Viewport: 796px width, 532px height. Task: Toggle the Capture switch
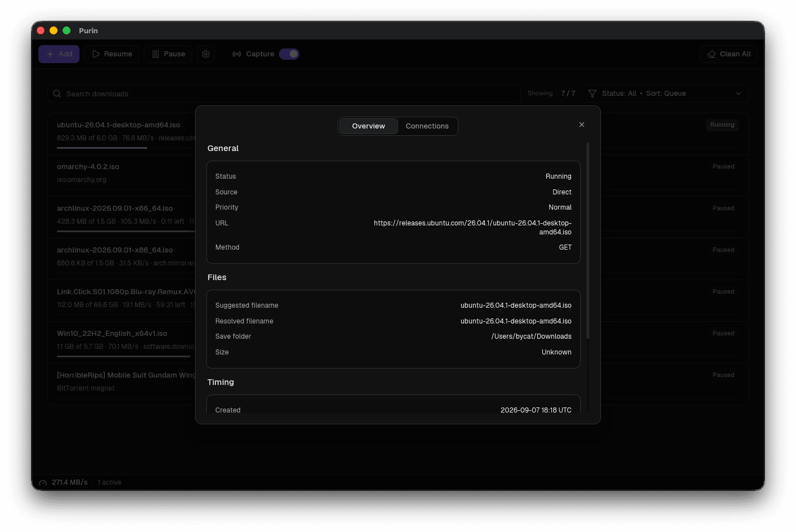pos(289,54)
